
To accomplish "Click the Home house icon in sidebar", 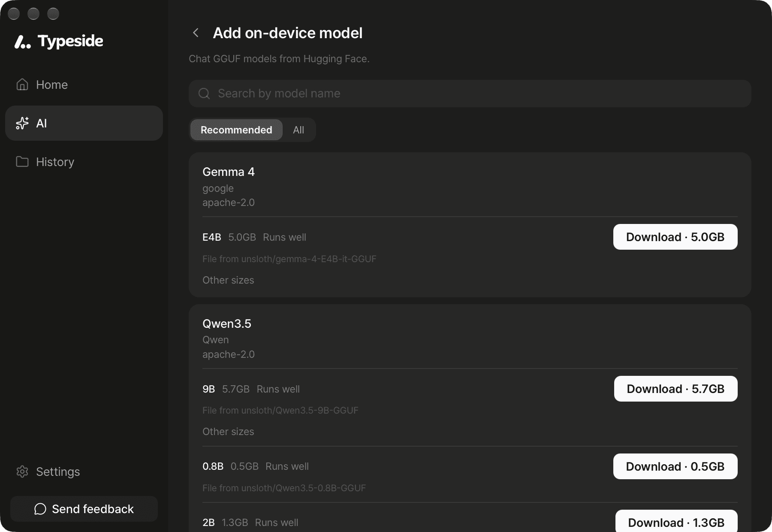I will pyautogui.click(x=22, y=85).
